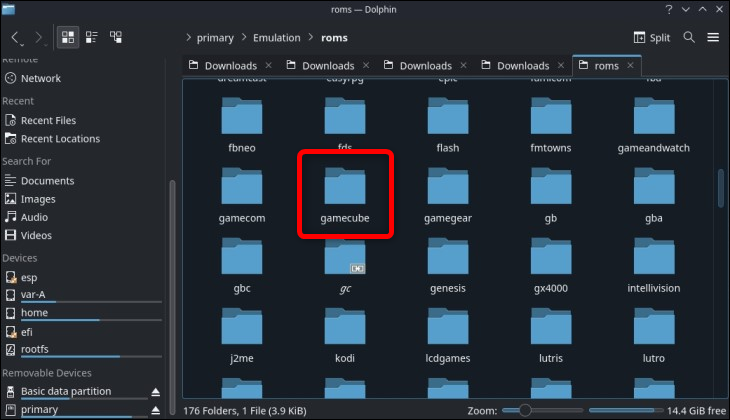Screen dimensions: 730x420
Task: Select the gamecube folder
Action: (x=345, y=195)
